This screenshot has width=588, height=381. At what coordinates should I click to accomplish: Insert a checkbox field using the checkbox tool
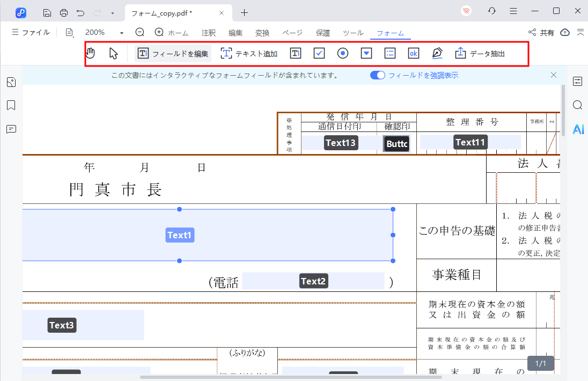coord(319,53)
